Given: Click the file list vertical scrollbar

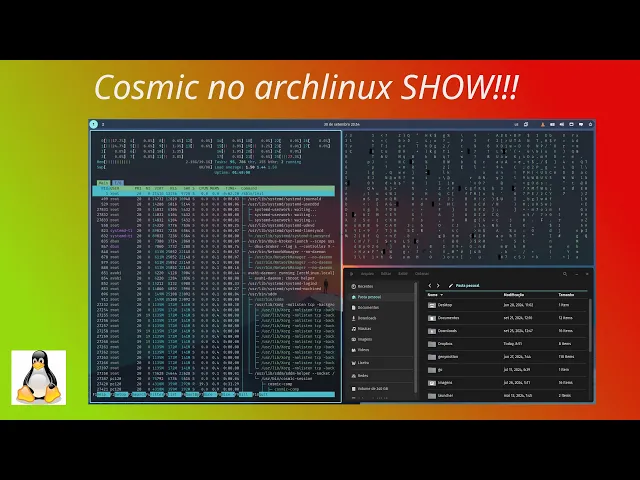Looking at the screenshot, I should 590,325.
